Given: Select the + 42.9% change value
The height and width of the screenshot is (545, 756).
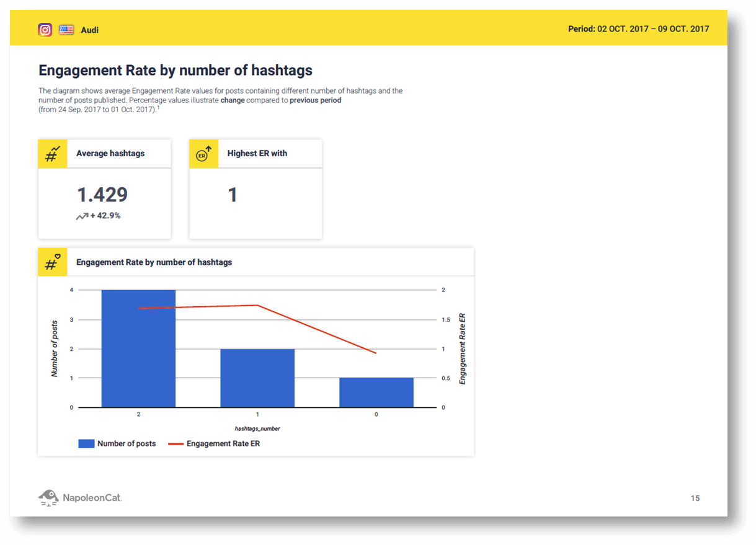Looking at the screenshot, I should point(105,216).
